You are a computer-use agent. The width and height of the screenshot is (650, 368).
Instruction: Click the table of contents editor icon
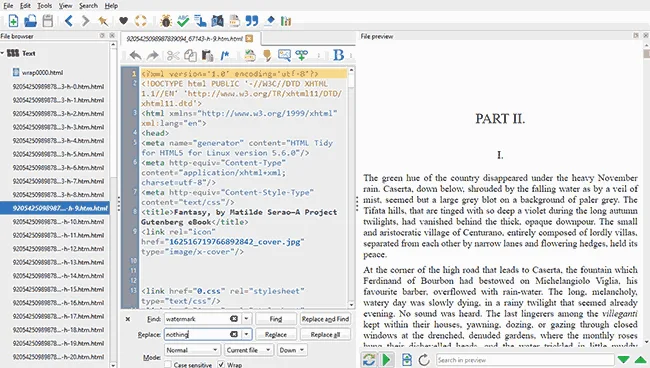[x=200, y=21]
